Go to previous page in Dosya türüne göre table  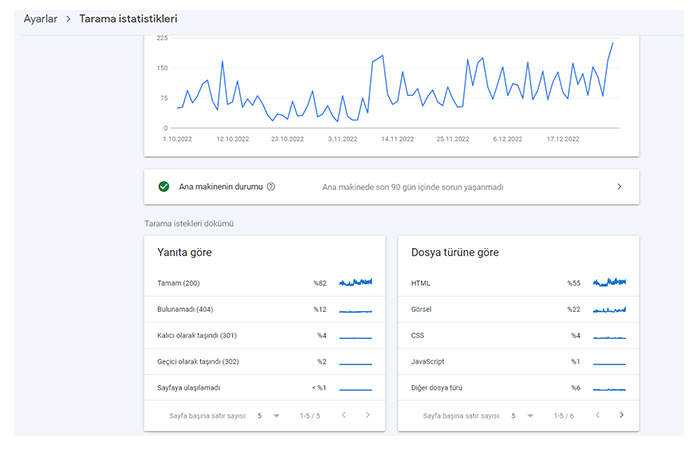[x=596, y=415]
